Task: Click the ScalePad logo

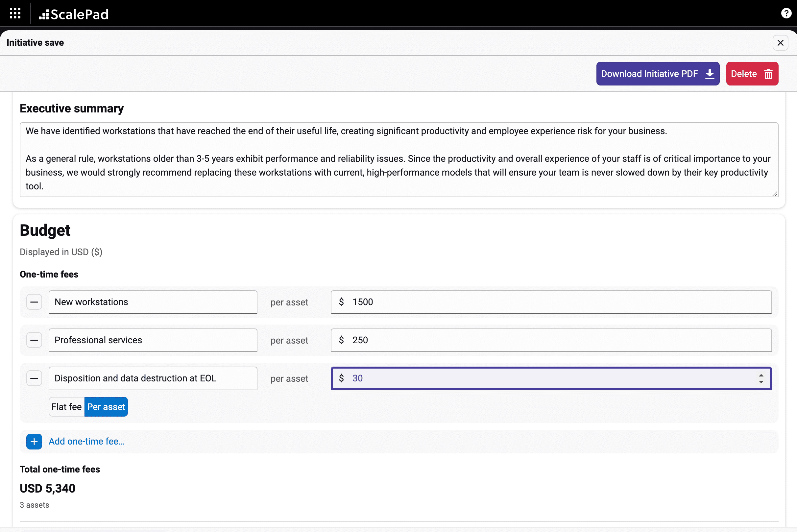Action: click(74, 14)
